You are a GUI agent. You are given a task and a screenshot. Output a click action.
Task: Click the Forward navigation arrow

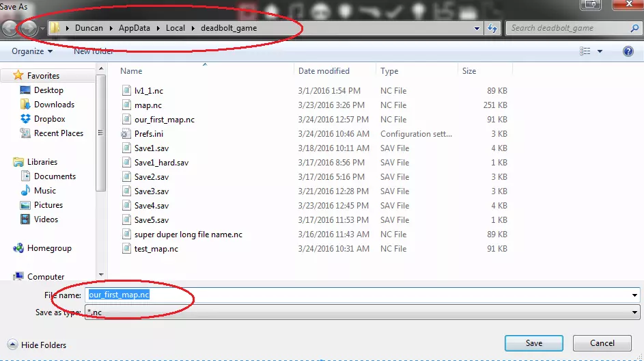tap(28, 28)
